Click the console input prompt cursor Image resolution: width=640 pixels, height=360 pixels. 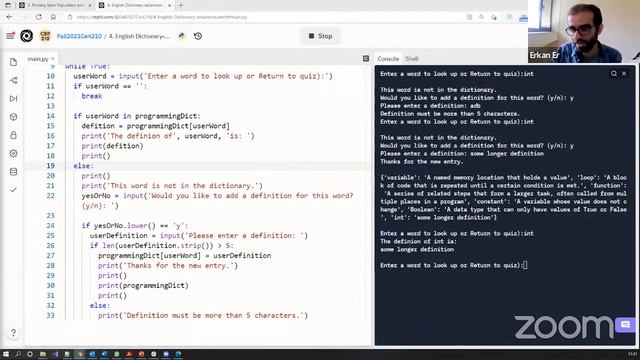click(525, 265)
